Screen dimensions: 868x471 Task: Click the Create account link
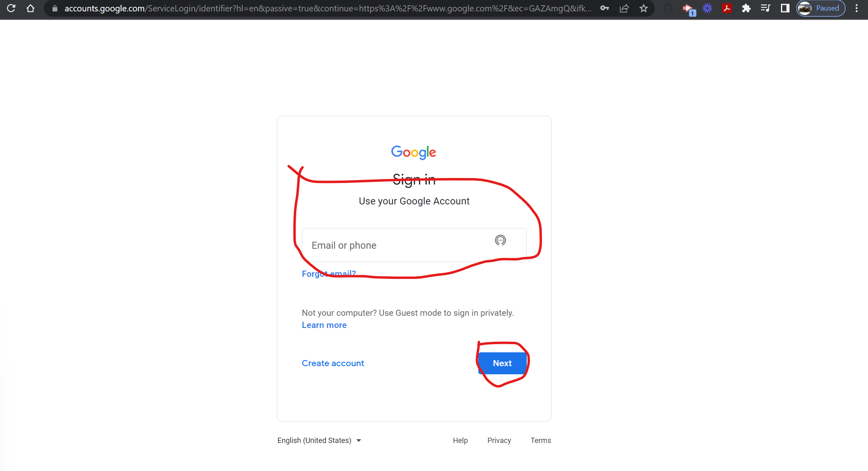(x=333, y=363)
